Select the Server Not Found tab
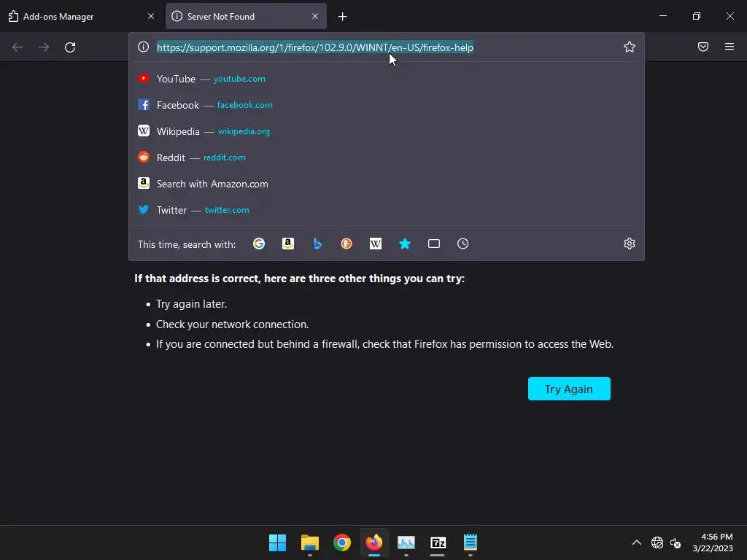Viewport: 747px width, 560px height. point(246,16)
